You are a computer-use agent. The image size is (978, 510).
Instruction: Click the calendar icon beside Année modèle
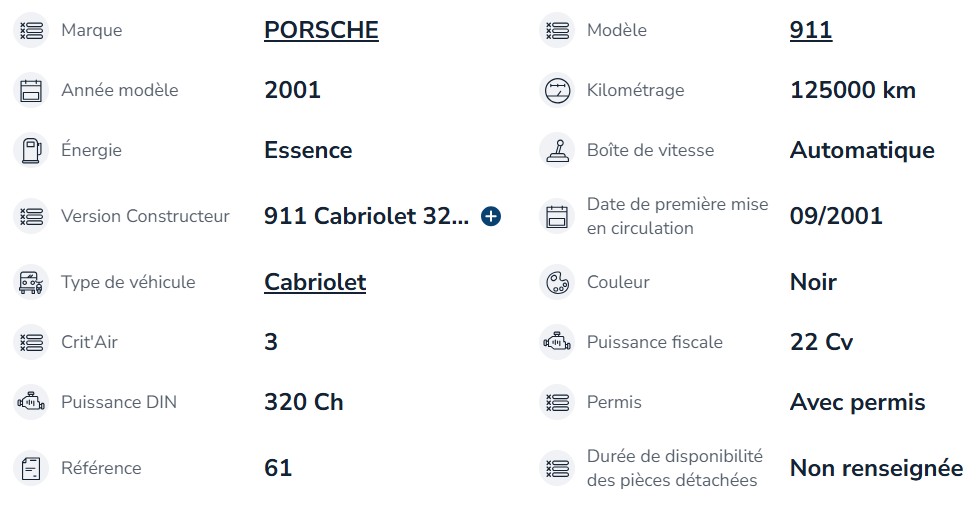pos(31,90)
